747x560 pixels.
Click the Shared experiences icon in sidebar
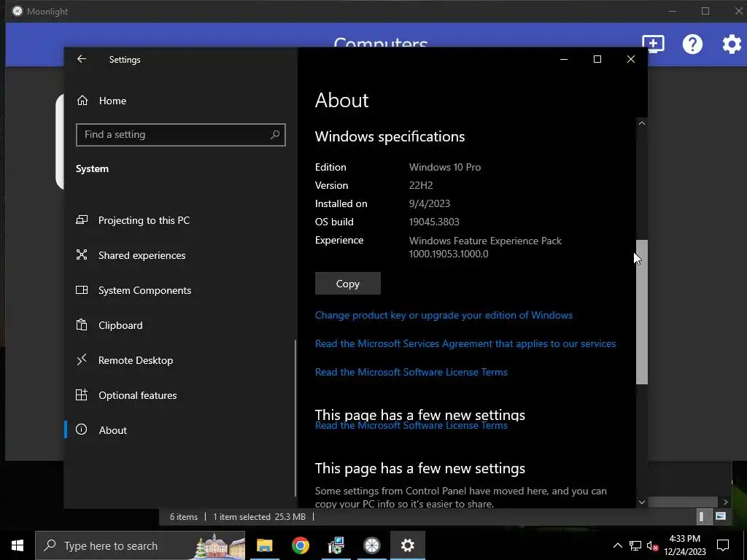click(x=82, y=254)
